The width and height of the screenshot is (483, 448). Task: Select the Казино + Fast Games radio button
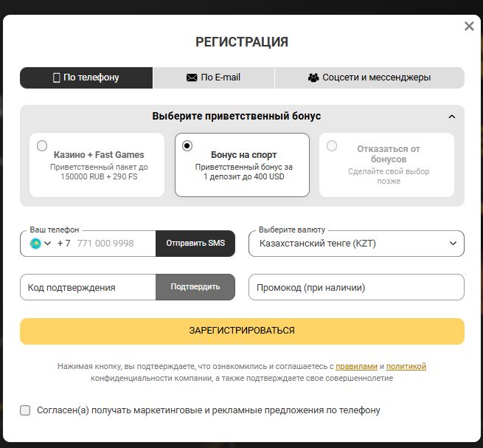point(42,145)
